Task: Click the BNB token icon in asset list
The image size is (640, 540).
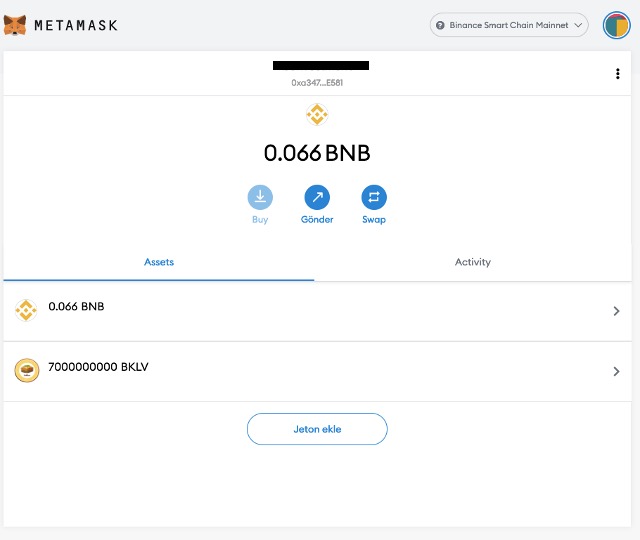Action: (x=26, y=311)
